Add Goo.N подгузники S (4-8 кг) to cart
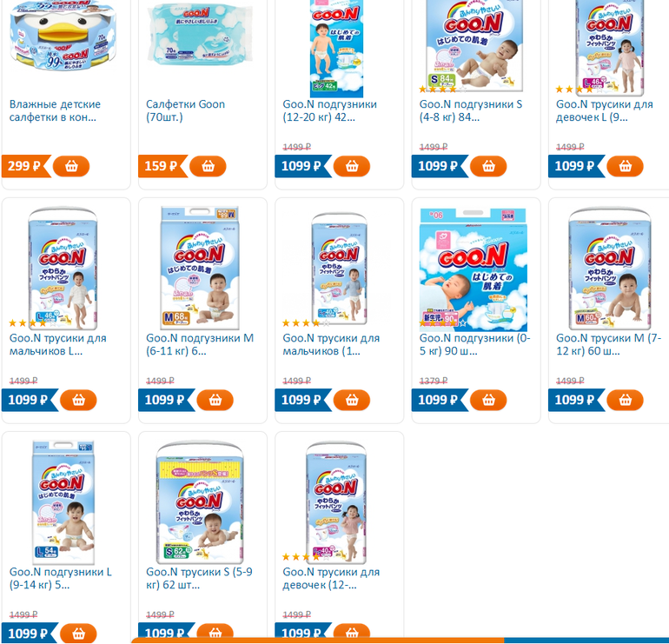The width and height of the screenshot is (669, 644). pos(488,166)
